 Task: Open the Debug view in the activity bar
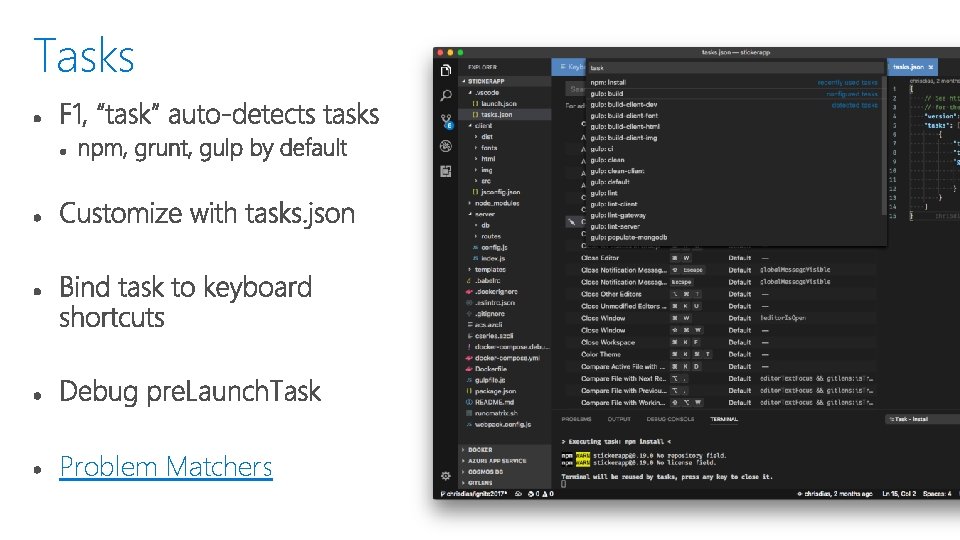point(446,146)
